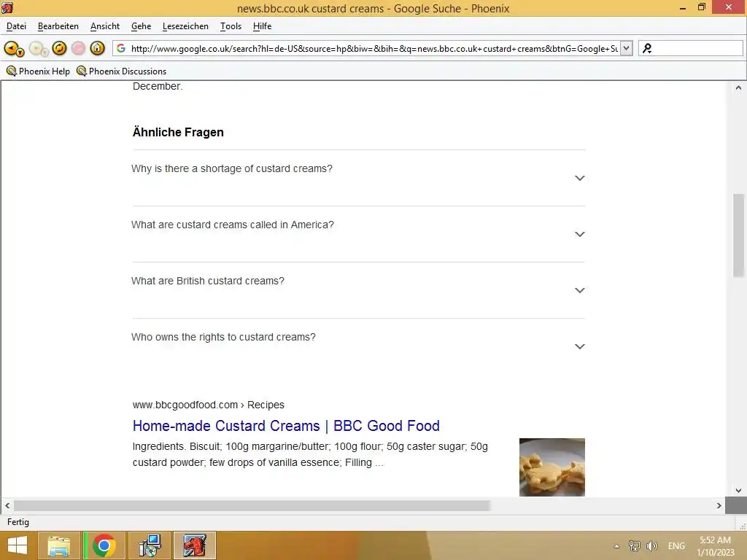This screenshot has width=747, height=560.
Task: Click the Phoenix Help bookmark icon
Action: click(x=12, y=71)
